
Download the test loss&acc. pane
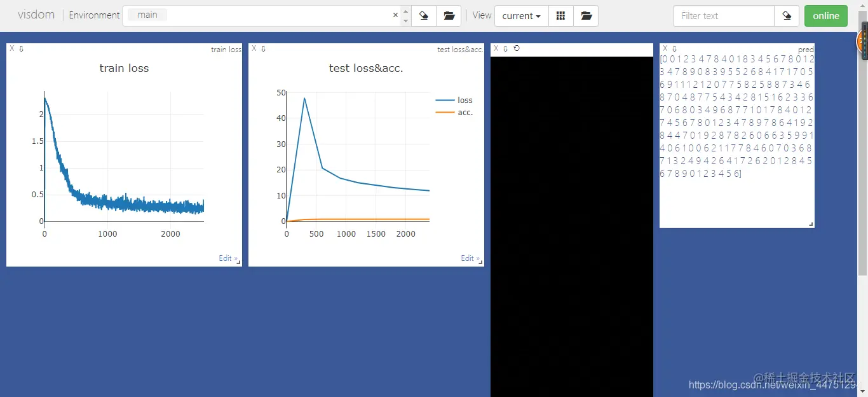(263, 48)
